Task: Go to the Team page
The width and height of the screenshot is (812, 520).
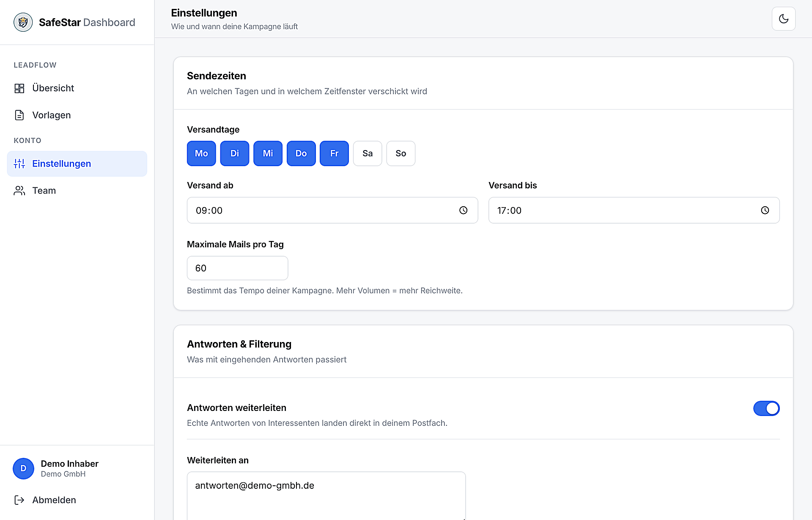Action: 77,191
